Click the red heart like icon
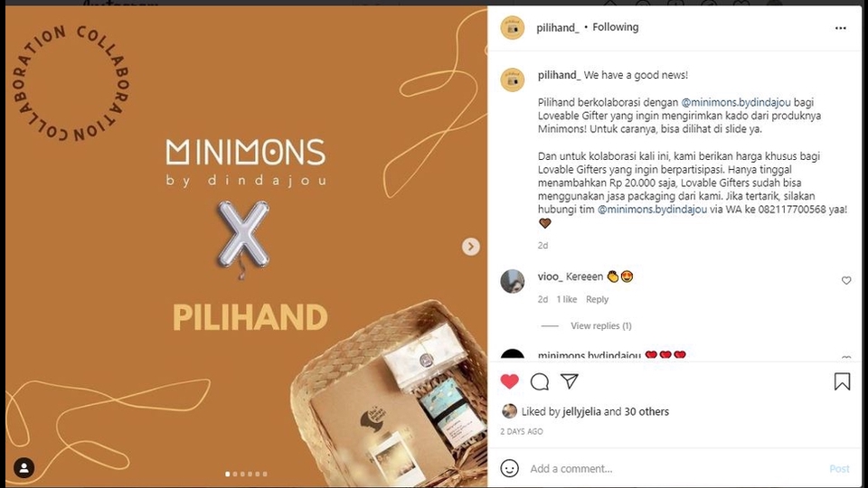The width and height of the screenshot is (868, 488). point(509,381)
